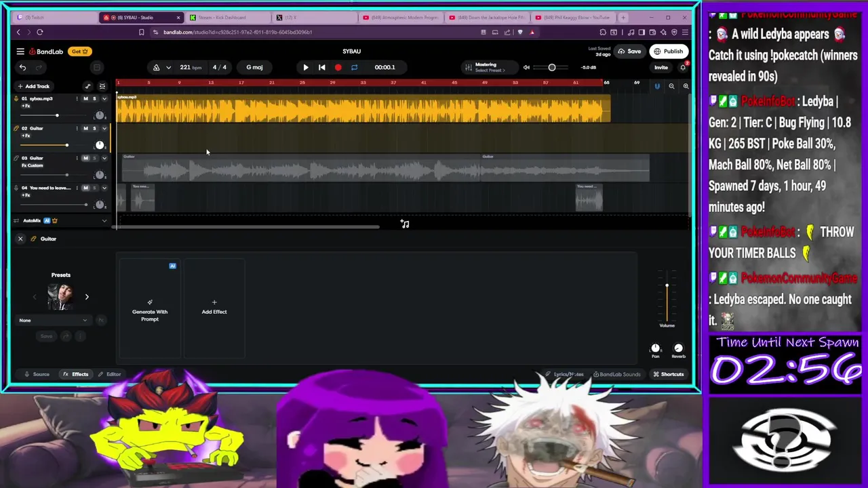Click the Invite button
868x488 pixels.
pyautogui.click(x=660, y=67)
